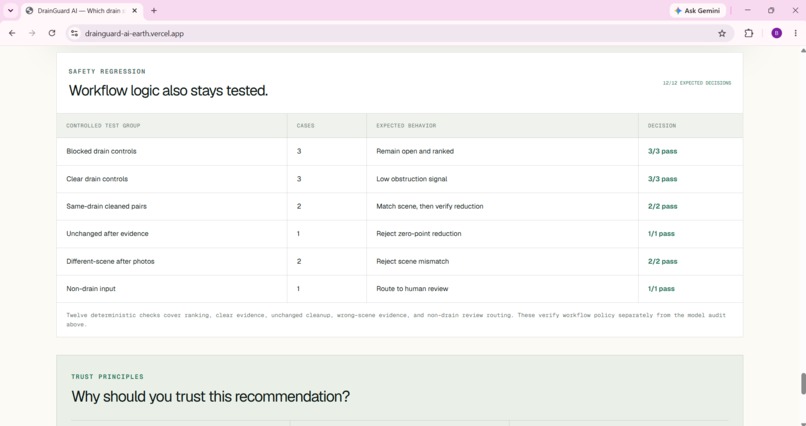Click '1/1 pass' in Unchanged after evidence row
This screenshot has width=806, height=426.
(x=661, y=233)
